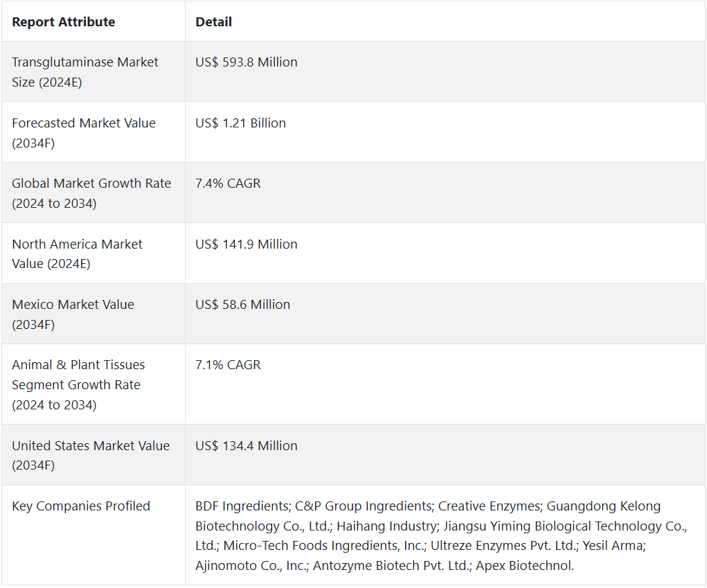Click the US$ 1.21 Billion value
Screen dimensions: 707x588
point(241,123)
